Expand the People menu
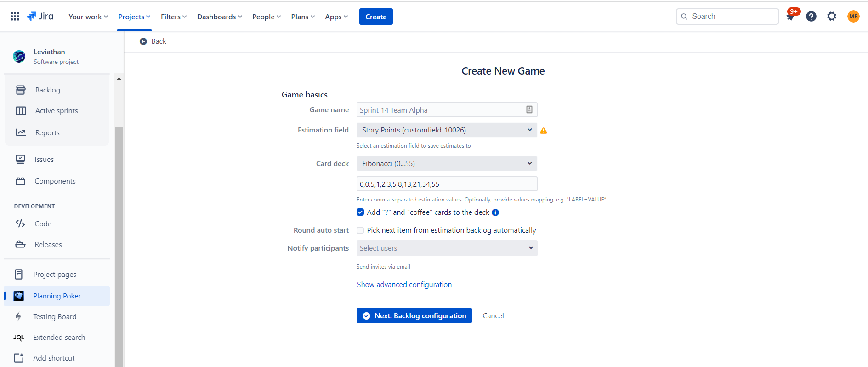The height and width of the screenshot is (367, 868). [x=267, y=17]
